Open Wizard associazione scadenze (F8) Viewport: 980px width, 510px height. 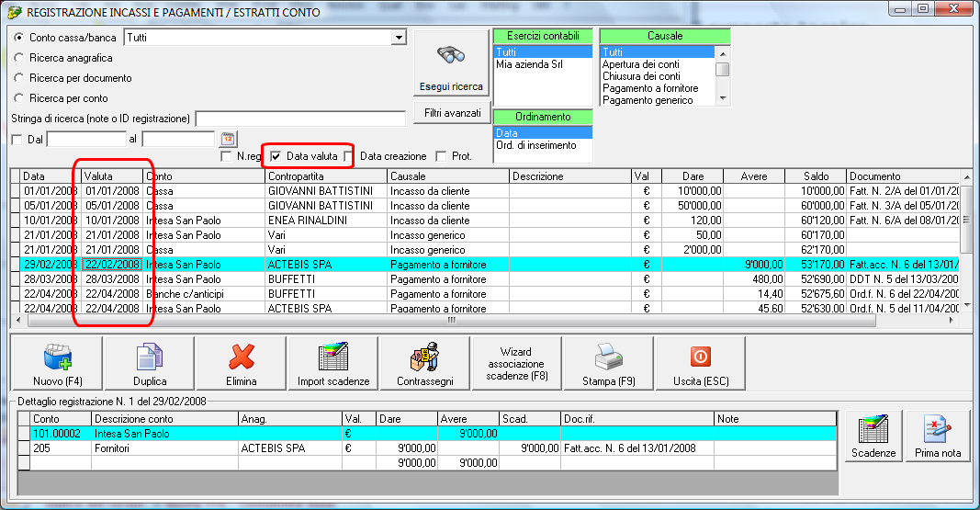(516, 364)
